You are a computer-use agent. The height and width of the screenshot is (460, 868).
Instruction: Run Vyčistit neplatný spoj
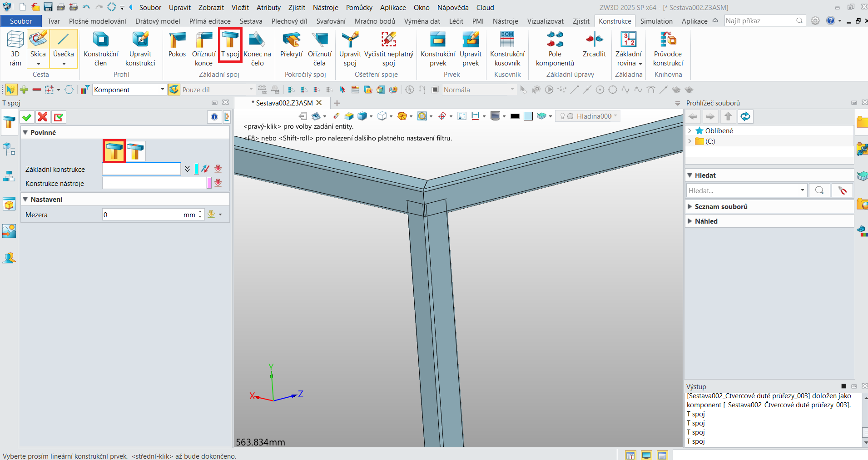point(389,48)
